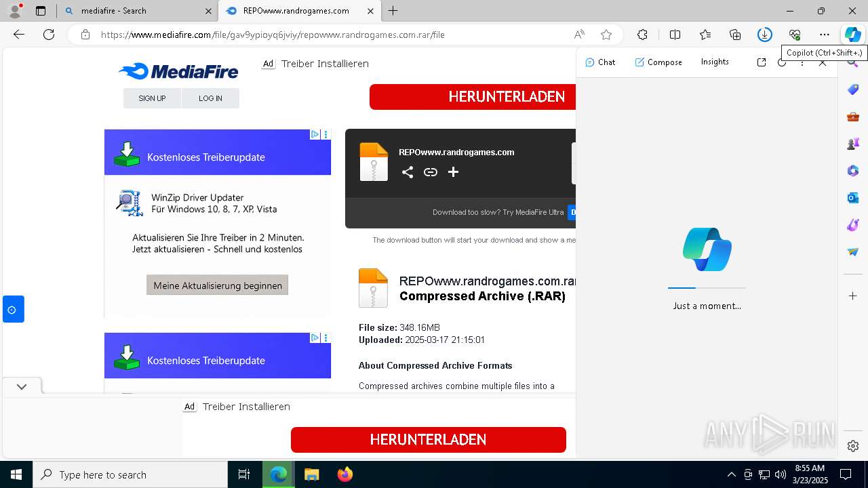Image resolution: width=868 pixels, height=488 pixels.
Task: Open Shopping tag sidebar icon
Action: click(x=853, y=89)
